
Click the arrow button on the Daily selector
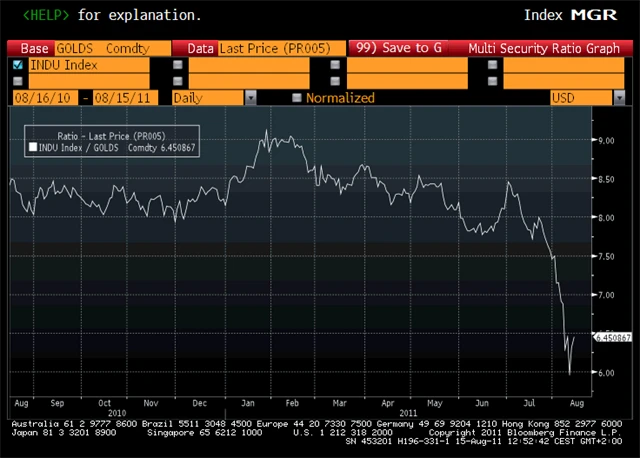click(251, 98)
